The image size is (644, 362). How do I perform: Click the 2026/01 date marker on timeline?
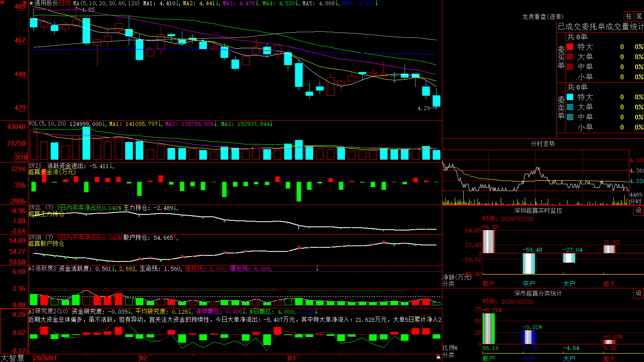coord(45,358)
